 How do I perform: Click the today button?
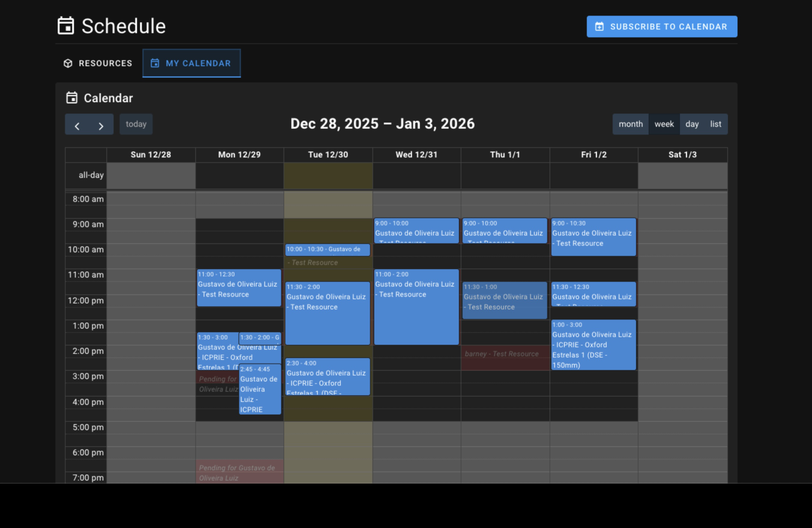click(136, 124)
